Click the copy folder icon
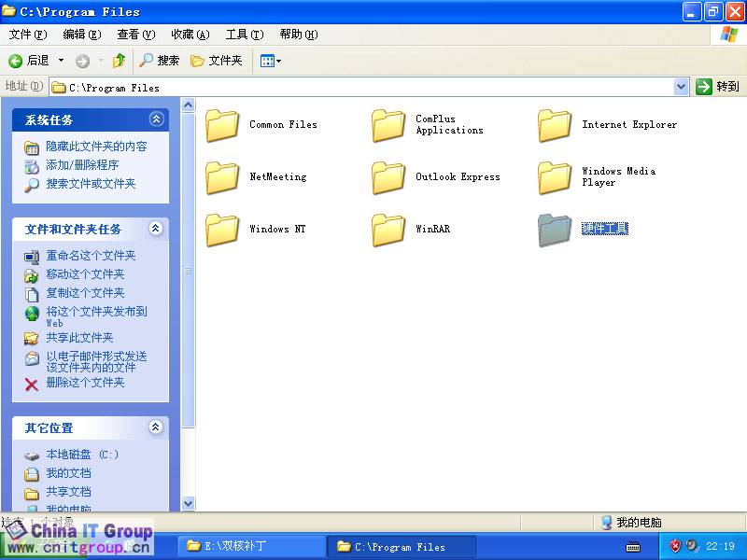Screen dimensions: 747x560 coord(32,294)
